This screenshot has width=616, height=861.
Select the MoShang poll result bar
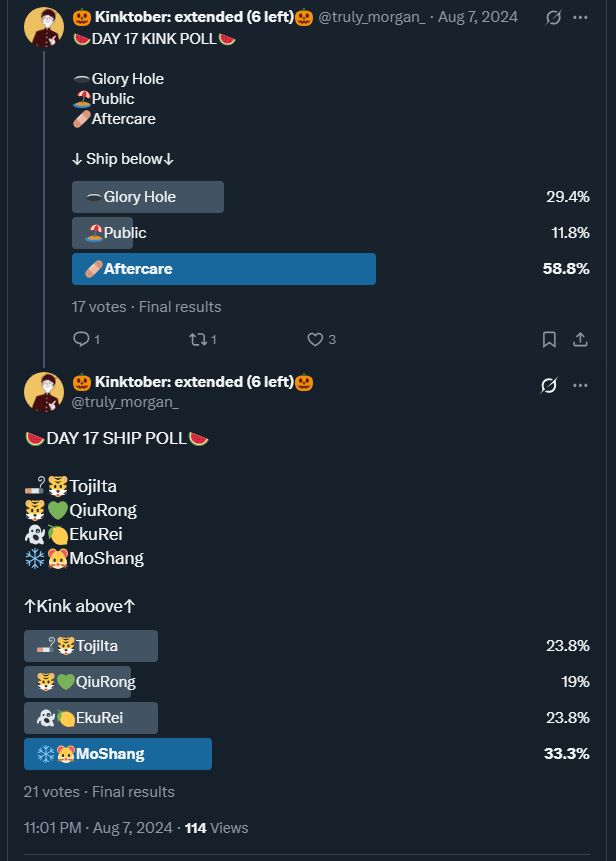[x=118, y=754]
